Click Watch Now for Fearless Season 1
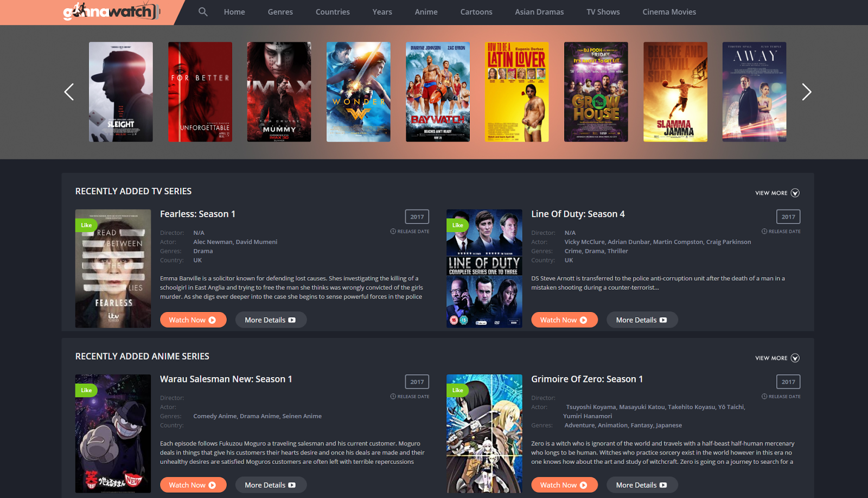This screenshot has width=868, height=498. (x=193, y=320)
